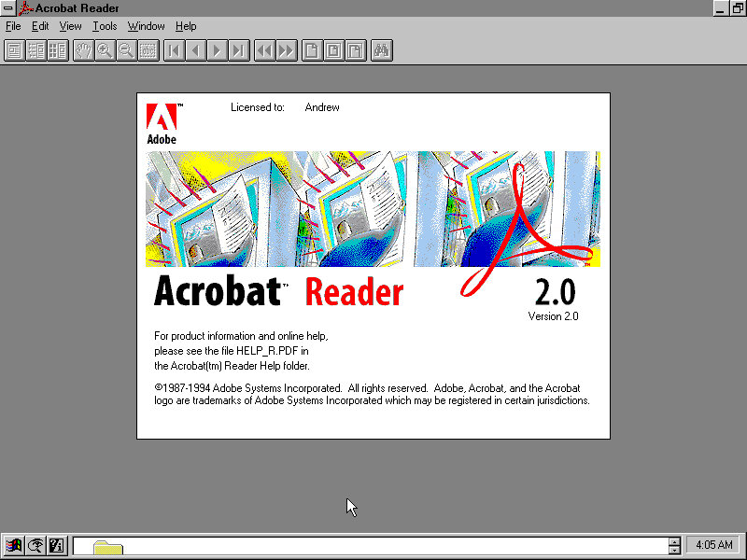Open the application control menu box
Image resolution: width=747 pixels, height=560 pixels.
point(8,8)
